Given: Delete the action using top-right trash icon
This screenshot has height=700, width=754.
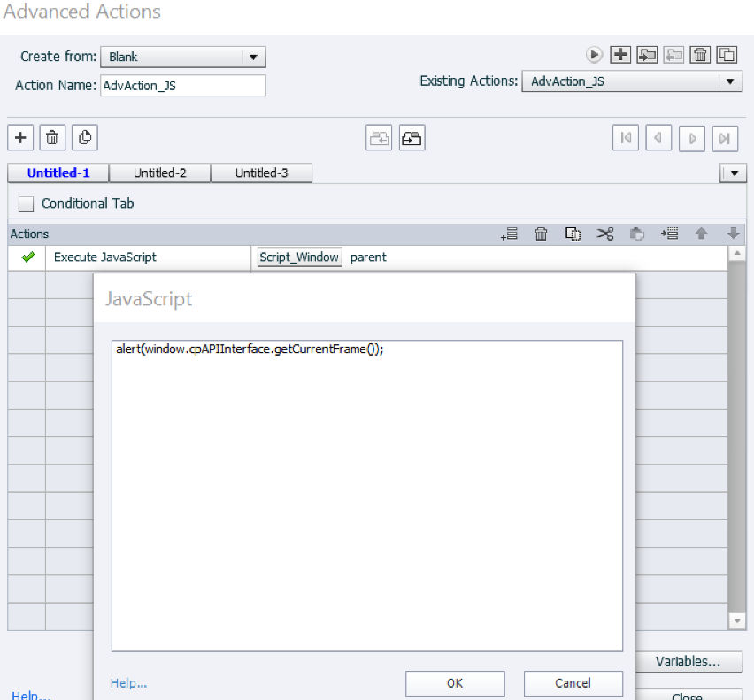Looking at the screenshot, I should (700, 55).
